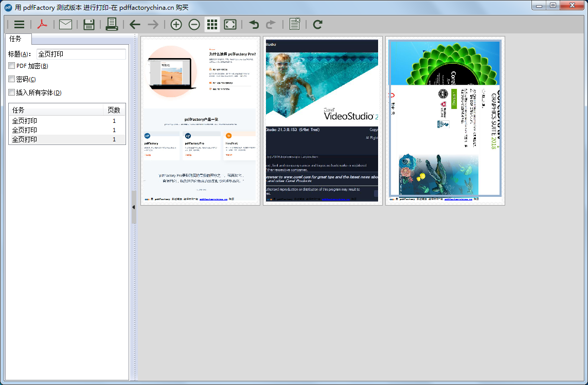Print using the printer icon

pos(112,24)
